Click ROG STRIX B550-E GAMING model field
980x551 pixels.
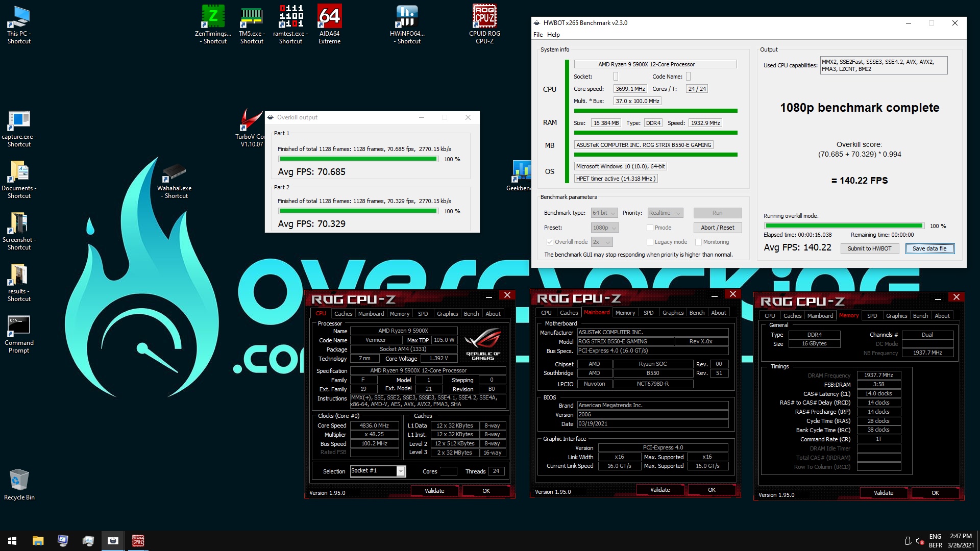(x=625, y=341)
